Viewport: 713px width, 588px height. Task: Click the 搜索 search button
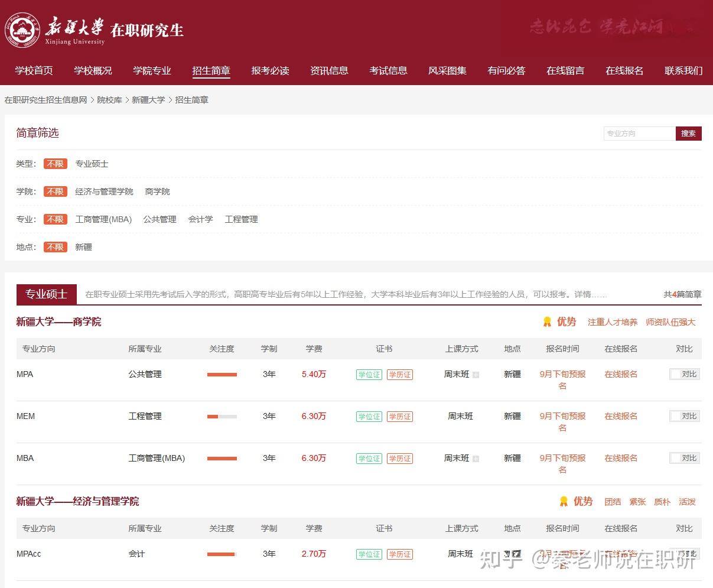tap(688, 134)
